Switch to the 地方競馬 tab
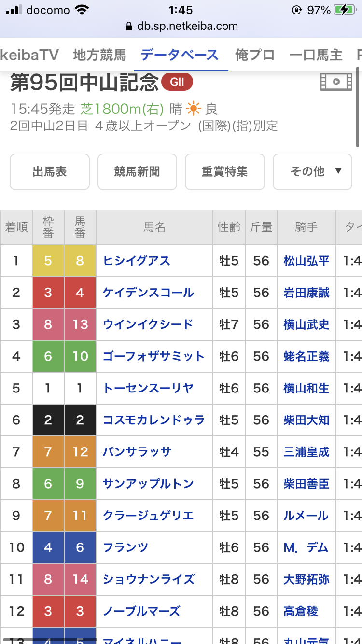 99,55
